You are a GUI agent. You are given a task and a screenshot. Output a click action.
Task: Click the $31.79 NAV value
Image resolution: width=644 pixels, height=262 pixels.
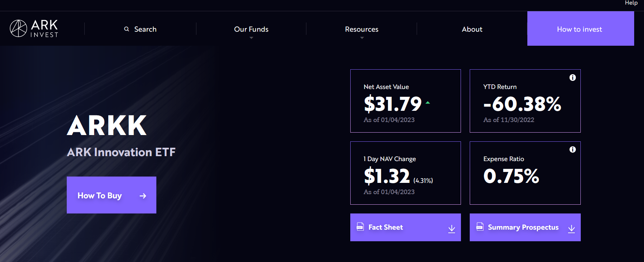pyautogui.click(x=392, y=104)
